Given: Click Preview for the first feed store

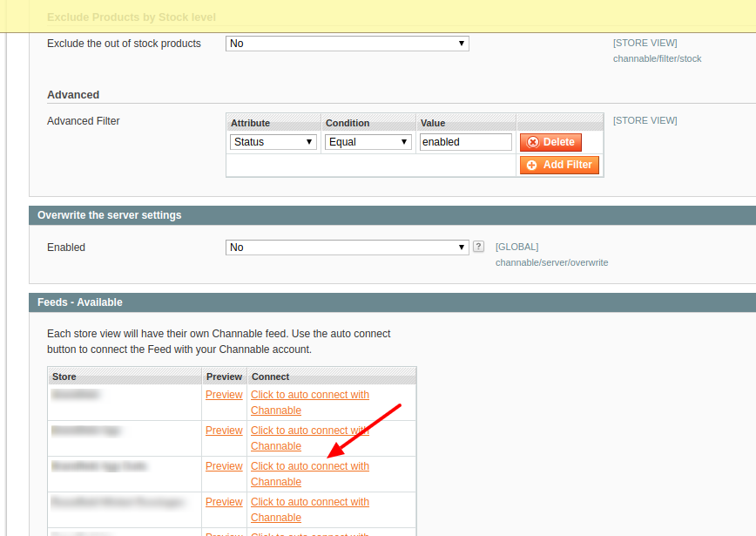Looking at the screenshot, I should click(224, 394).
